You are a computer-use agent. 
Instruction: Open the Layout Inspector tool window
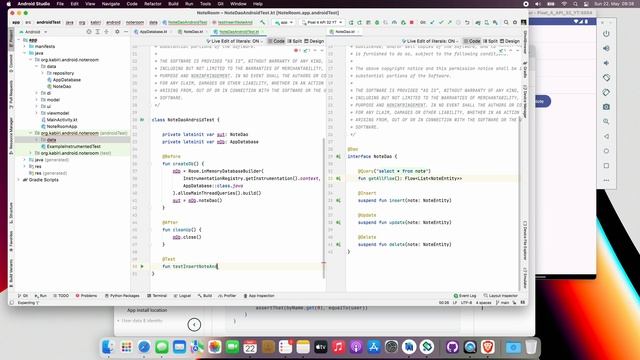[x=501, y=296]
